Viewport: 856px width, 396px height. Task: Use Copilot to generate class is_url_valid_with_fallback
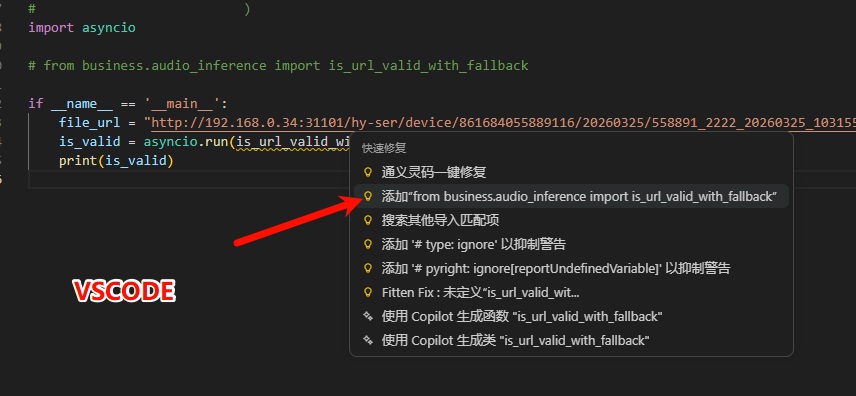[571, 340]
